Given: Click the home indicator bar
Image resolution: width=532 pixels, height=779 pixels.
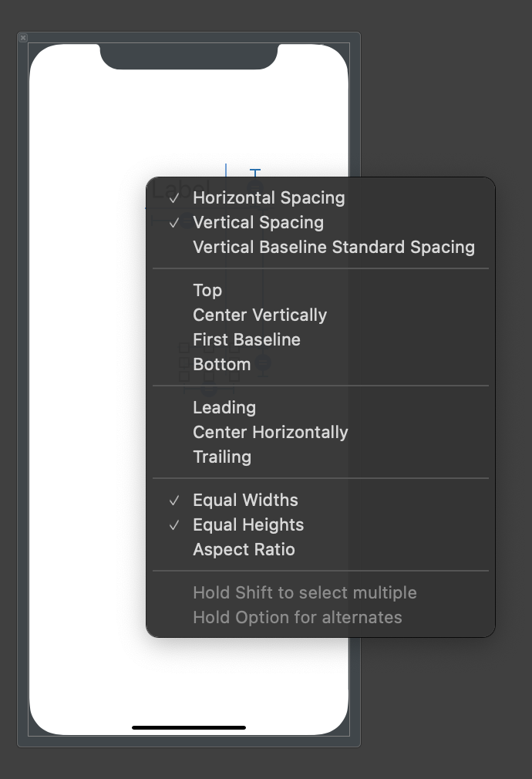Looking at the screenshot, I should (189, 727).
